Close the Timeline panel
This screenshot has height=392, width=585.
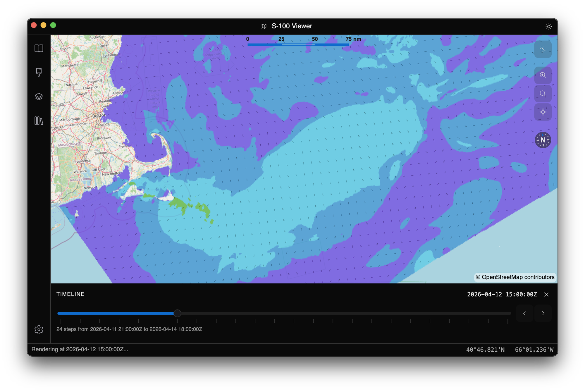pos(546,295)
